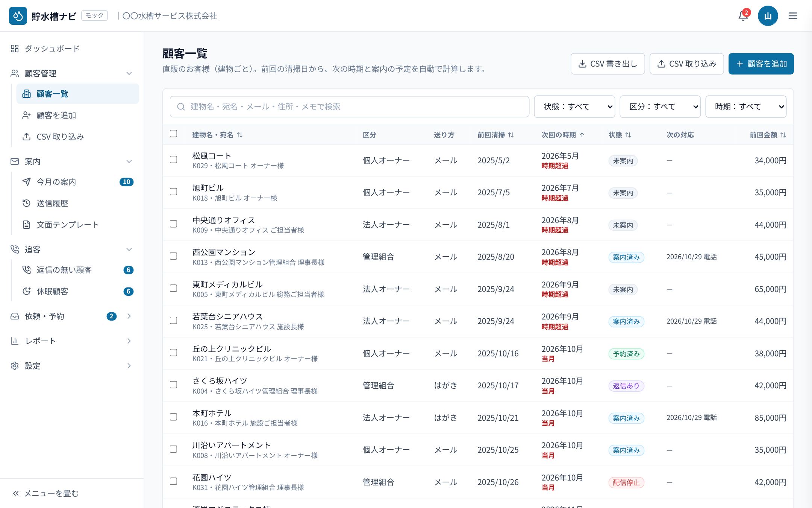Click the blue 顧客を追加 button
Screen dimensions: 812x508
tap(761, 64)
